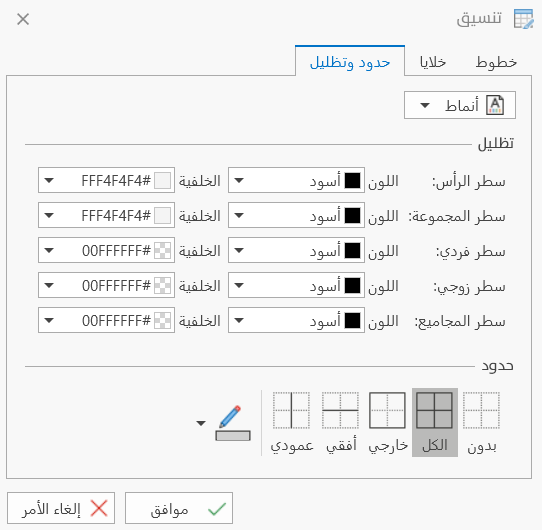Viewport: 542px width, 530px height.
Task: Click black swatch in 'سطر الرأس' row
Action: point(353,180)
